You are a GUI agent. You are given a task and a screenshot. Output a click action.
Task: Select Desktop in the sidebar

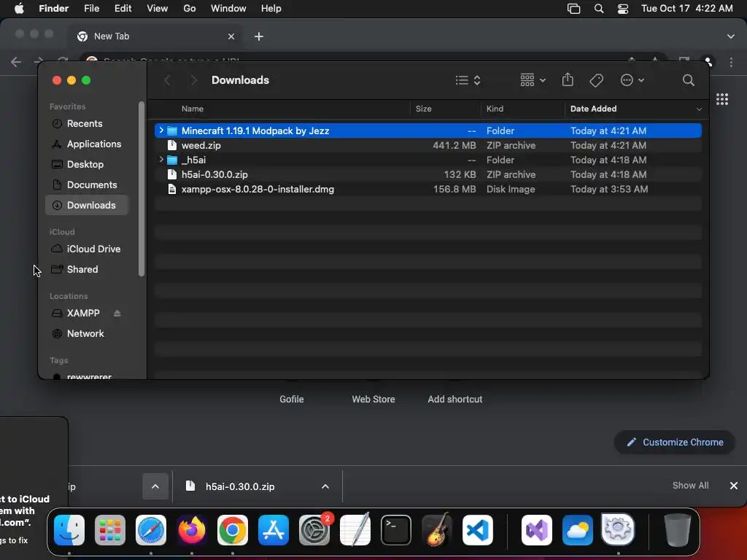87,164
